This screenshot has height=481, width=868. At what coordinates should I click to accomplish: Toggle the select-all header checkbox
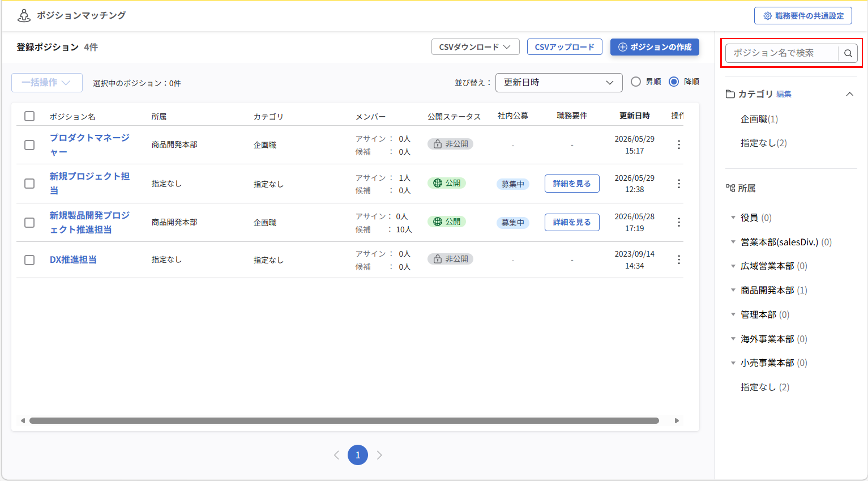pos(29,116)
